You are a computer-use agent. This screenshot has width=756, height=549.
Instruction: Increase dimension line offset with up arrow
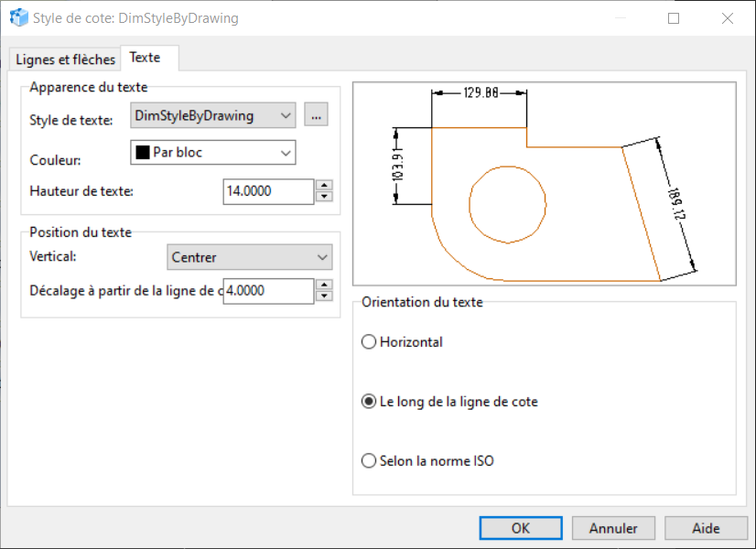(323, 285)
